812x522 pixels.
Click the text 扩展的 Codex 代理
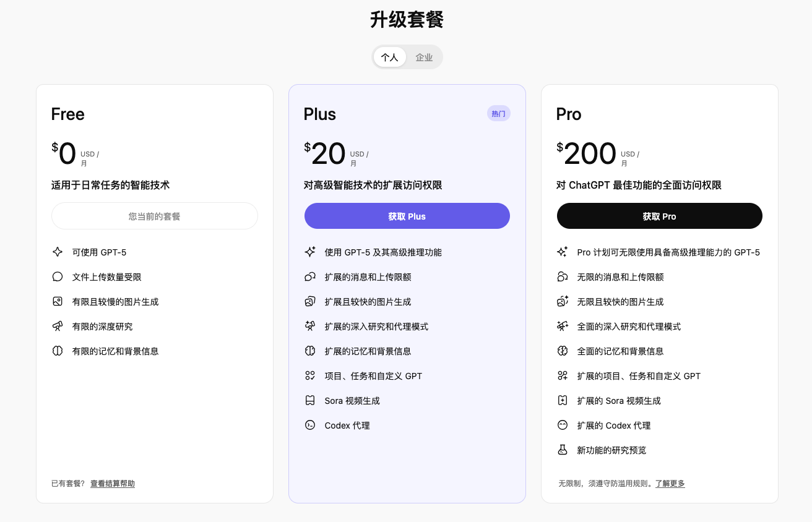tap(614, 426)
